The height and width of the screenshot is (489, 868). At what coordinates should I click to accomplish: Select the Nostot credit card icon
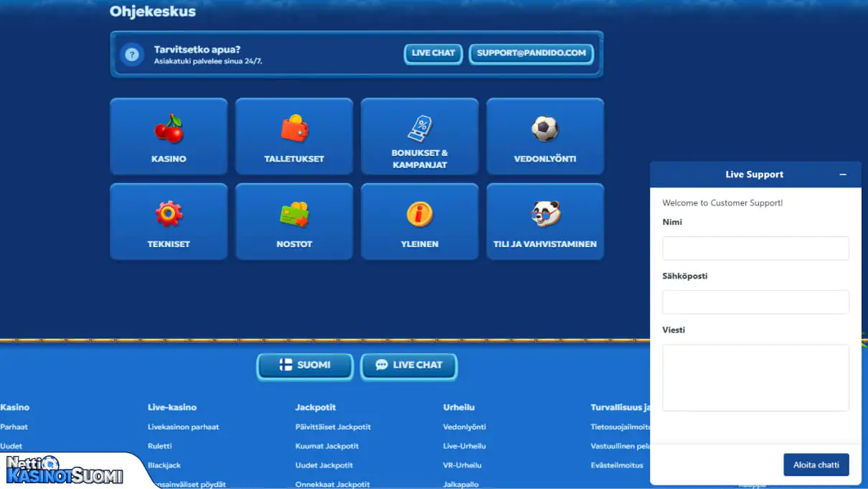tap(294, 214)
